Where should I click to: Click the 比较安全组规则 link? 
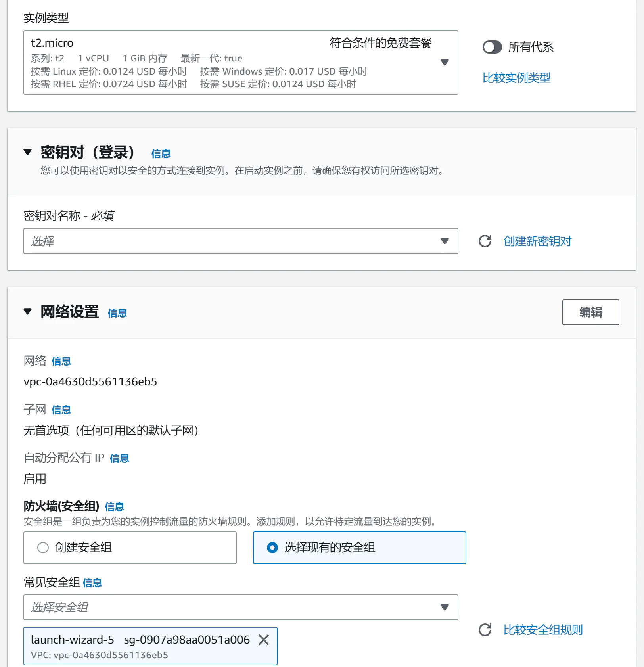pos(543,630)
